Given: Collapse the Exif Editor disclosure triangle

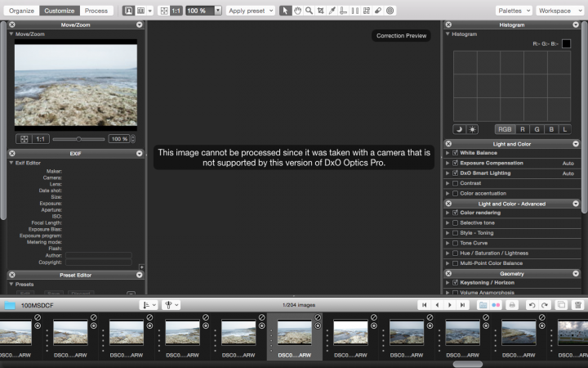Looking at the screenshot, I should click(11, 163).
